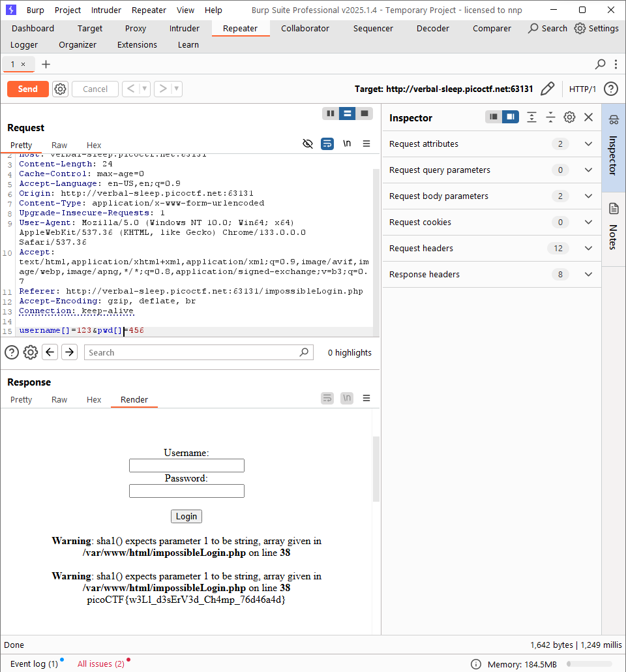Open search help question mark icon
The width and height of the screenshot is (626, 672).
tap(12, 352)
